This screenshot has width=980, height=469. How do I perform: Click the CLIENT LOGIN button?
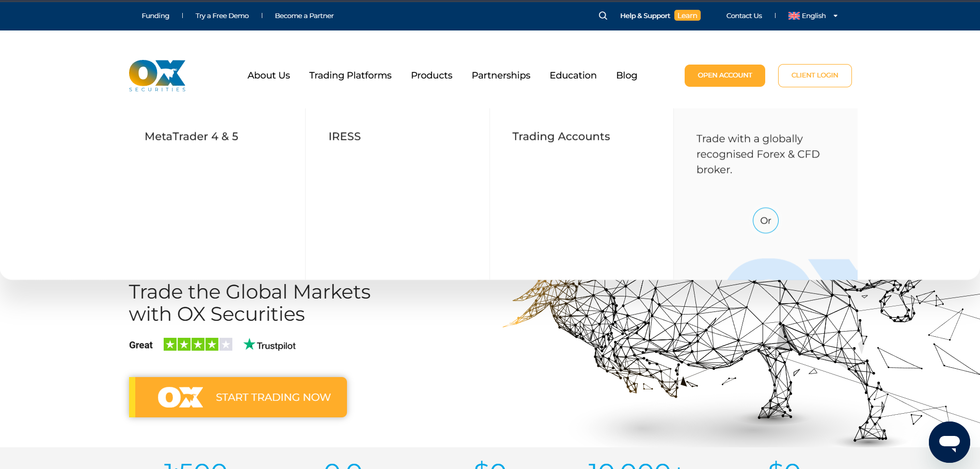[x=815, y=75]
